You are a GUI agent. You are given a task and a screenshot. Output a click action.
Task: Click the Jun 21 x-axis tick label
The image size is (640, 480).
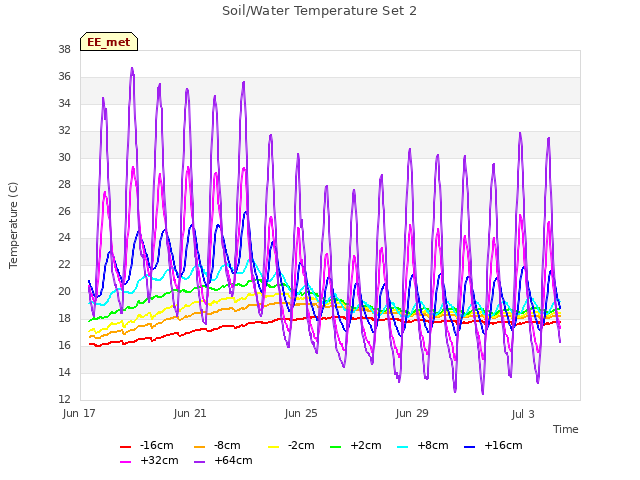pyautogui.click(x=190, y=413)
